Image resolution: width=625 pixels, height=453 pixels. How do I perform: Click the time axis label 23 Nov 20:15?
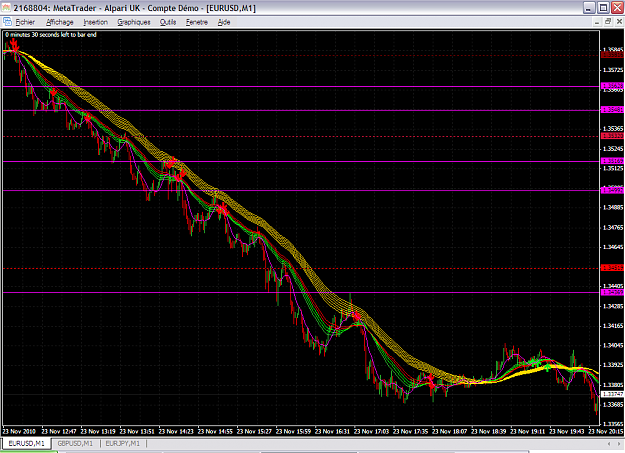coord(606,431)
